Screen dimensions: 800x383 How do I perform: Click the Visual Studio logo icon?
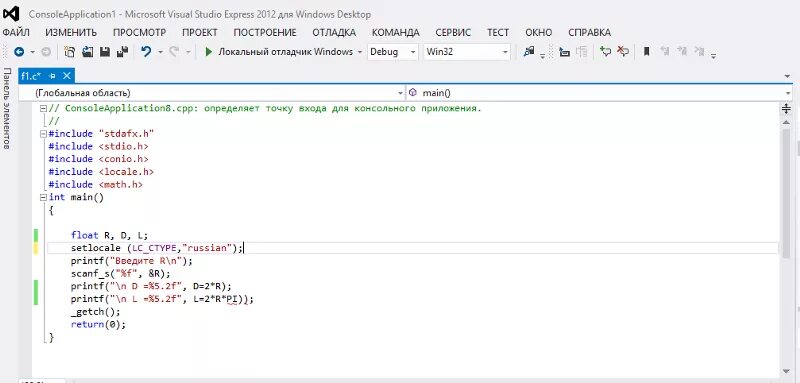tap(11, 13)
